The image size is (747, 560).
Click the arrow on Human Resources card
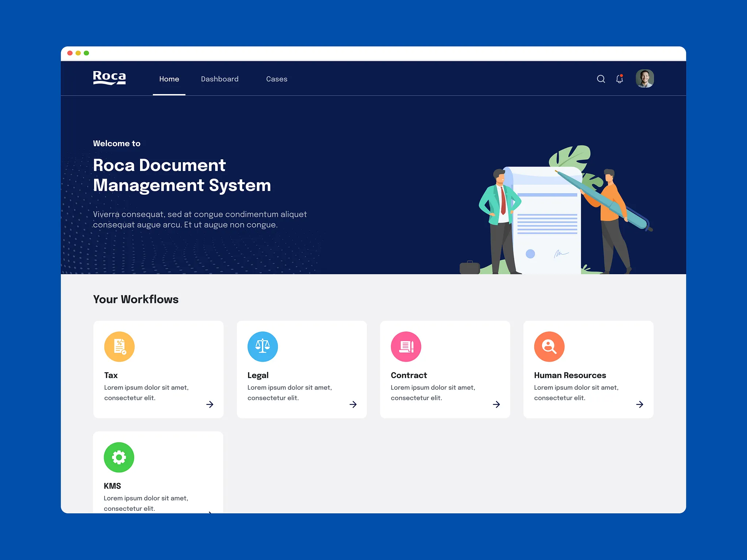[x=640, y=404]
